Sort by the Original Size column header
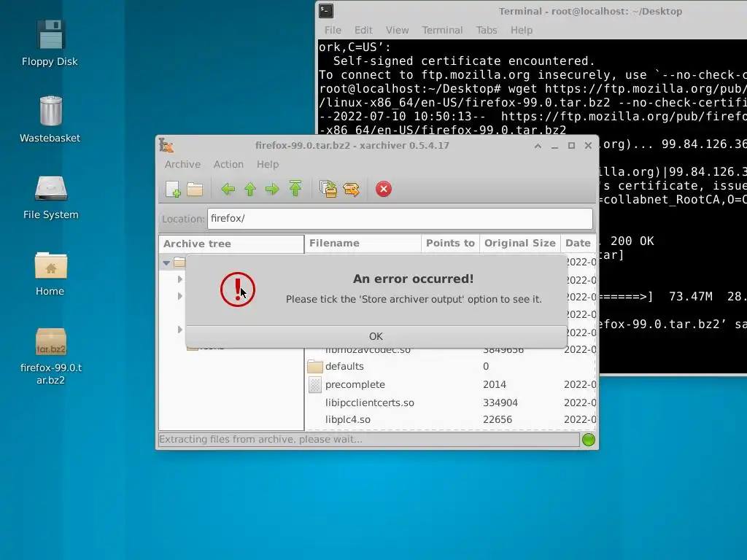This screenshot has height=560, width=747. (519, 244)
